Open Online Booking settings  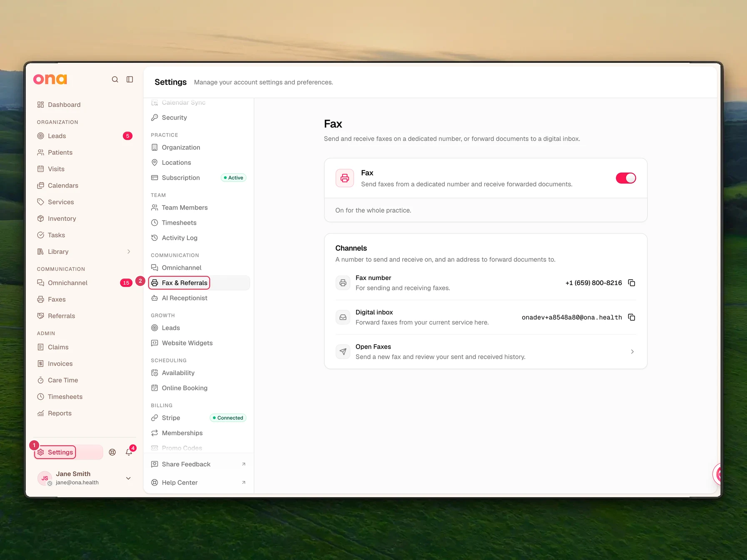pos(199,388)
